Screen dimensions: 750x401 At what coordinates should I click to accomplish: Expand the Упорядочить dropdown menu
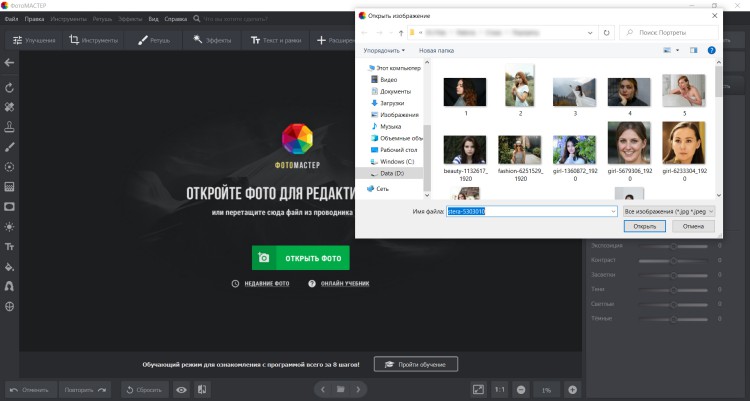coord(385,49)
